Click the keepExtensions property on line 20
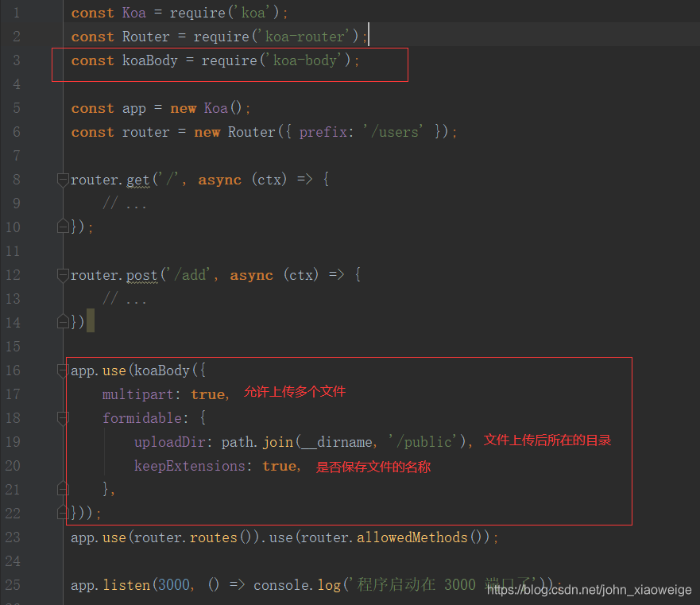 (190, 466)
